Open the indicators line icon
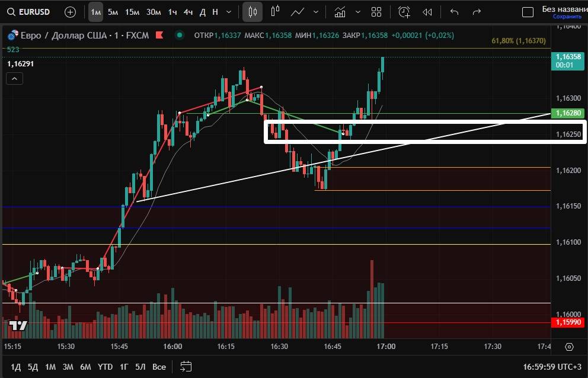 tap(298, 12)
